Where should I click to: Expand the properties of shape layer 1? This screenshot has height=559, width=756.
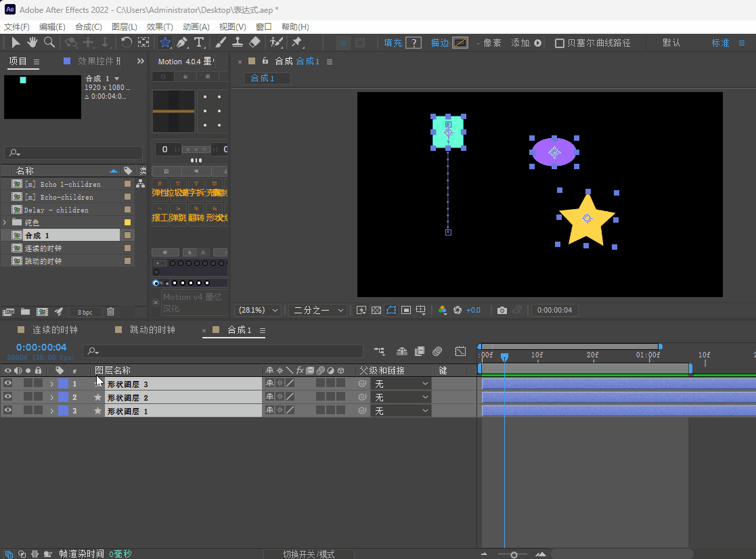point(51,411)
